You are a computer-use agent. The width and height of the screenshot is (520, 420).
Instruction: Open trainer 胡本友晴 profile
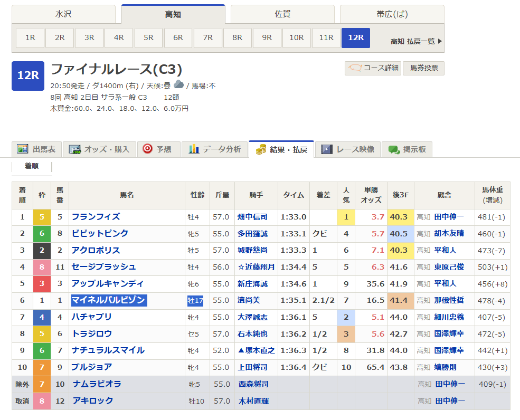pyautogui.click(x=449, y=233)
